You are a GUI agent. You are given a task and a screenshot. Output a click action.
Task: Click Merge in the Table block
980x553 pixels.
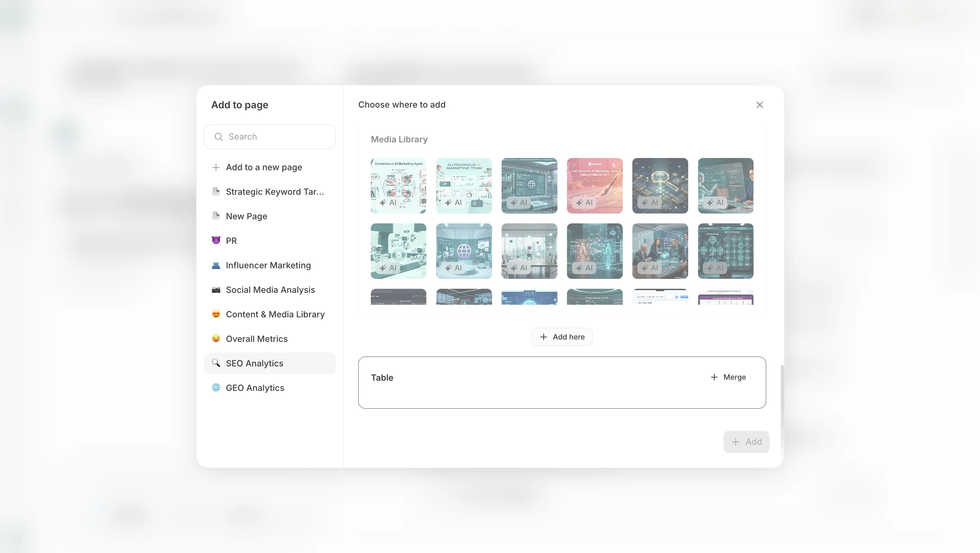728,377
